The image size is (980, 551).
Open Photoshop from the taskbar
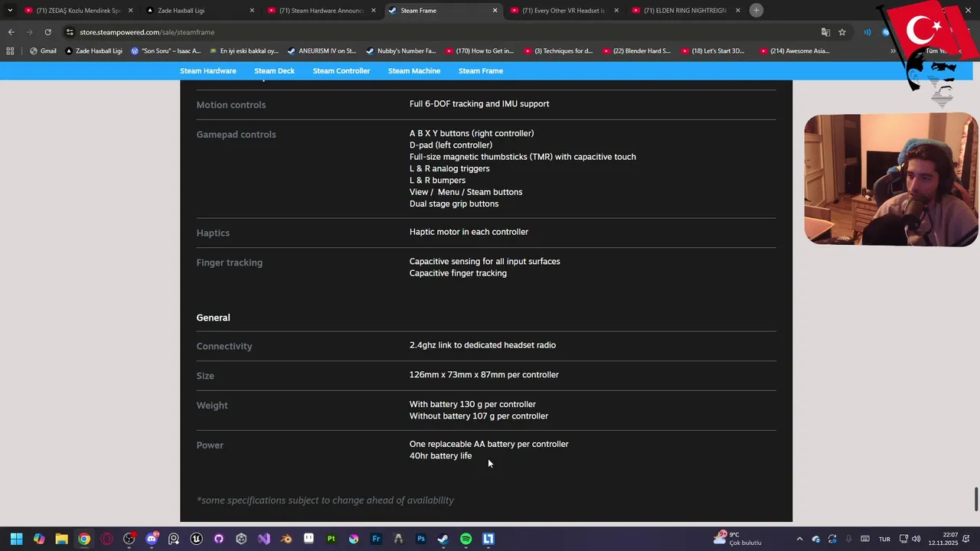click(420, 539)
